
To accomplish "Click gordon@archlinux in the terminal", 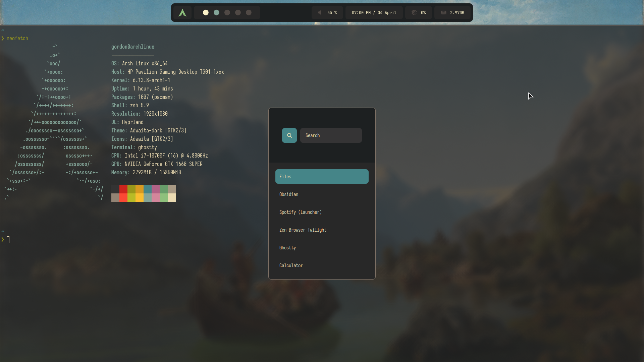I will tap(133, 47).
